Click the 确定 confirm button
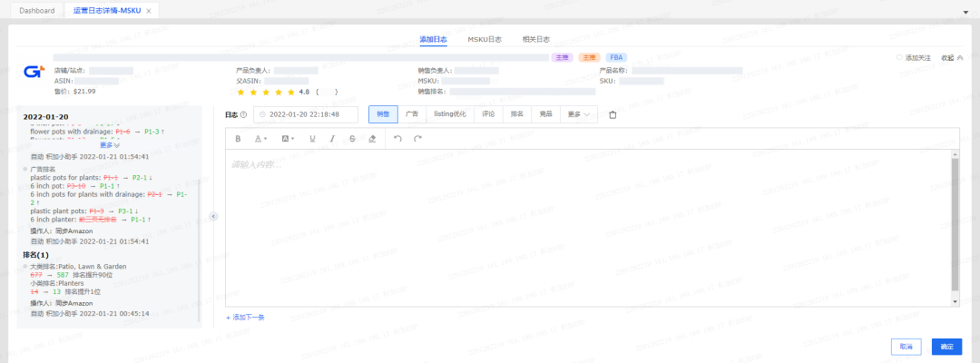 click(946, 347)
